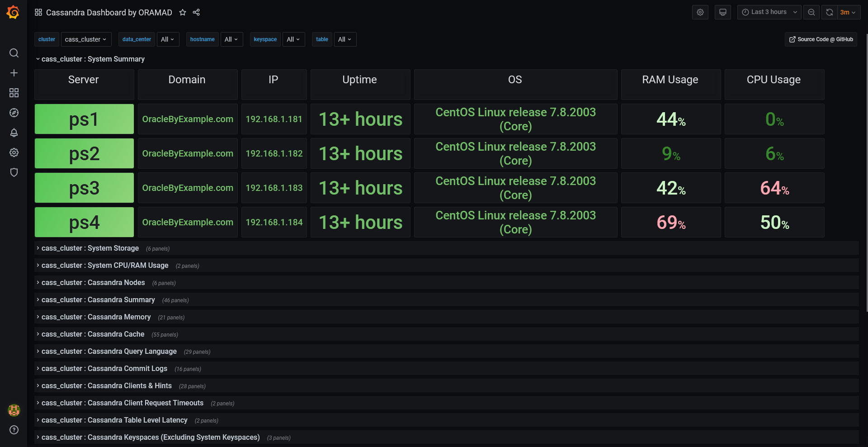Collapse the System Summary row
Image resolution: width=868 pixels, height=447 pixels.
90,59
